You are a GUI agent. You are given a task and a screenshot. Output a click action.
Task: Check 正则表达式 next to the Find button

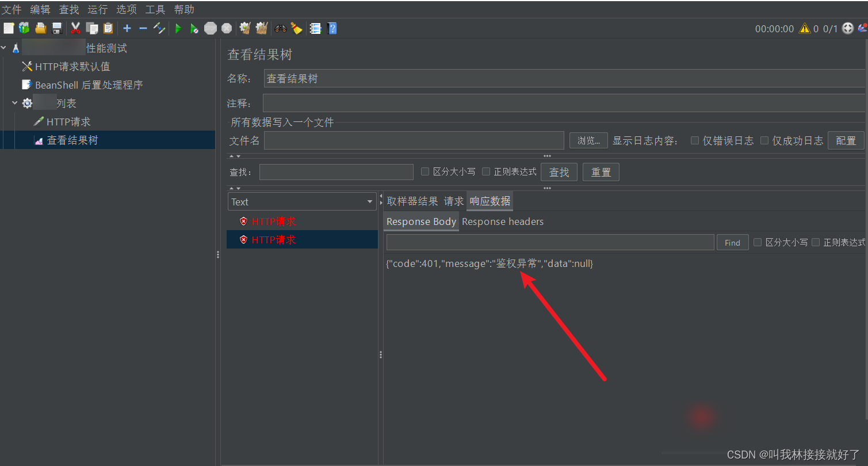(816, 242)
